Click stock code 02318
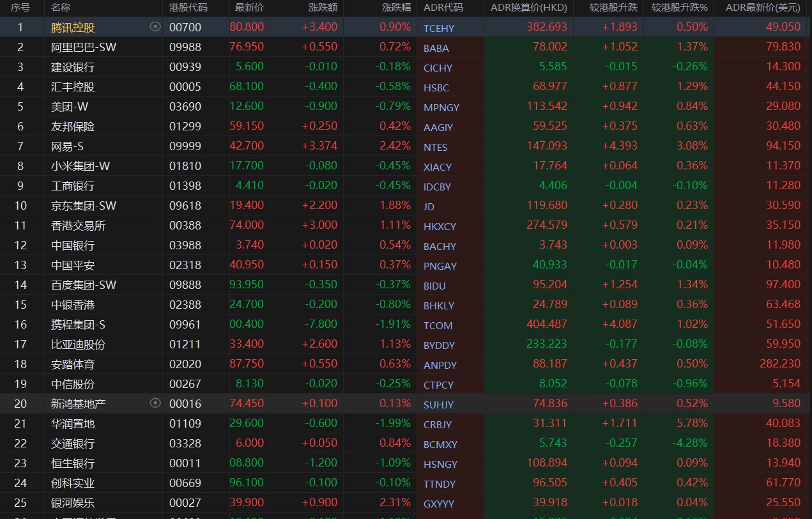 coord(185,265)
